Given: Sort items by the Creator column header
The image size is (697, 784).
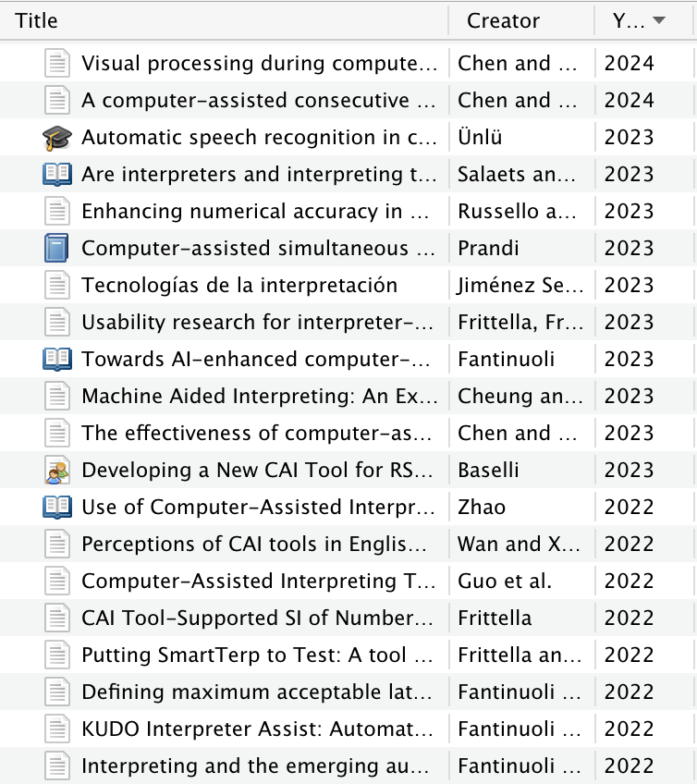Looking at the screenshot, I should click(x=521, y=20).
